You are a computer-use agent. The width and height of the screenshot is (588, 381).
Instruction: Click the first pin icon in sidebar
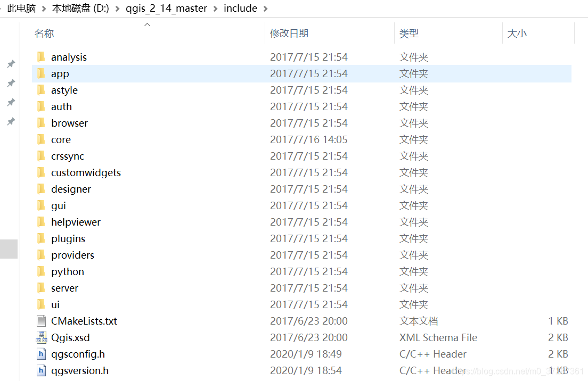11,64
